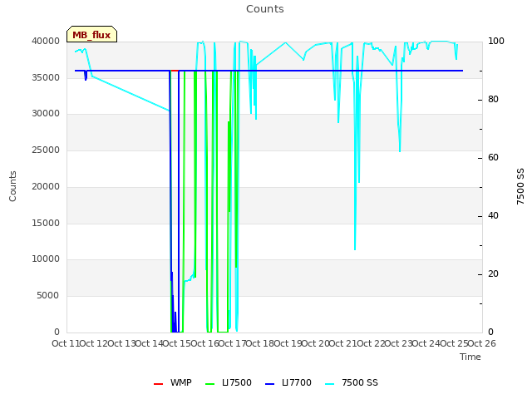Click the 100 tick on right axis
532x399 pixels.
pos(496,41)
